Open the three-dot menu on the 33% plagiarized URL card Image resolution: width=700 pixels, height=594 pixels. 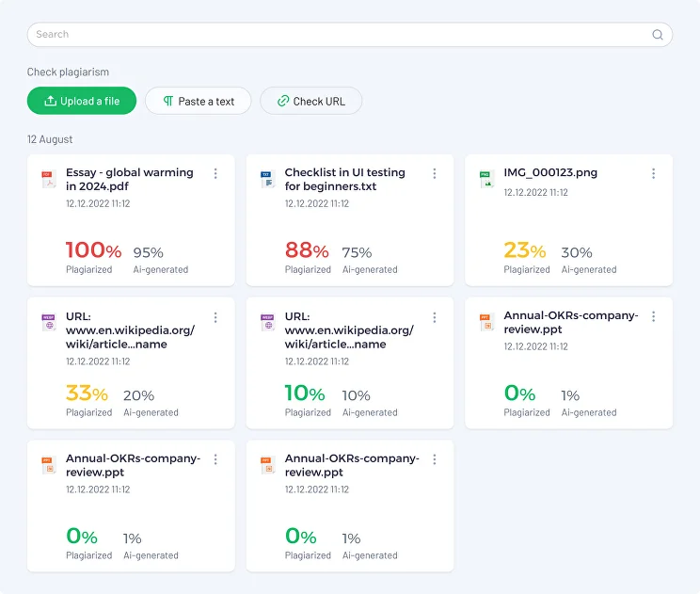click(x=215, y=317)
